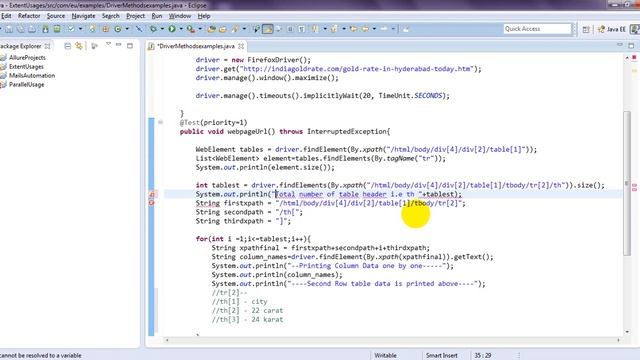Click the Search flashlight toolbar icon
640x360 pixels.
click(235, 29)
